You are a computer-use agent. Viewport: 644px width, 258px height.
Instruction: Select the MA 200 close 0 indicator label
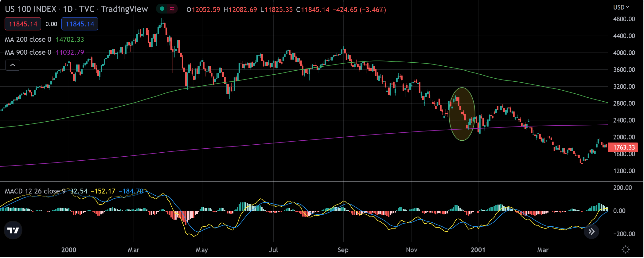(x=28, y=39)
